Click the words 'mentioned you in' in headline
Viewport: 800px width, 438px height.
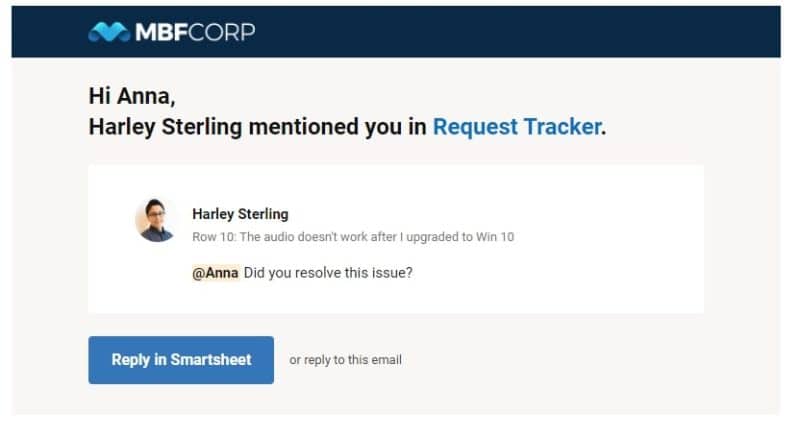pos(337,127)
